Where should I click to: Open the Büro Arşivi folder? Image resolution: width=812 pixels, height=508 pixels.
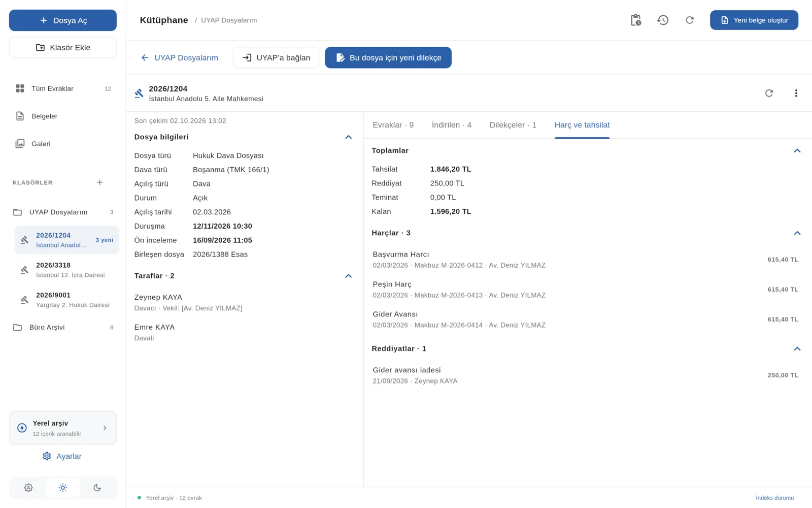click(x=63, y=327)
